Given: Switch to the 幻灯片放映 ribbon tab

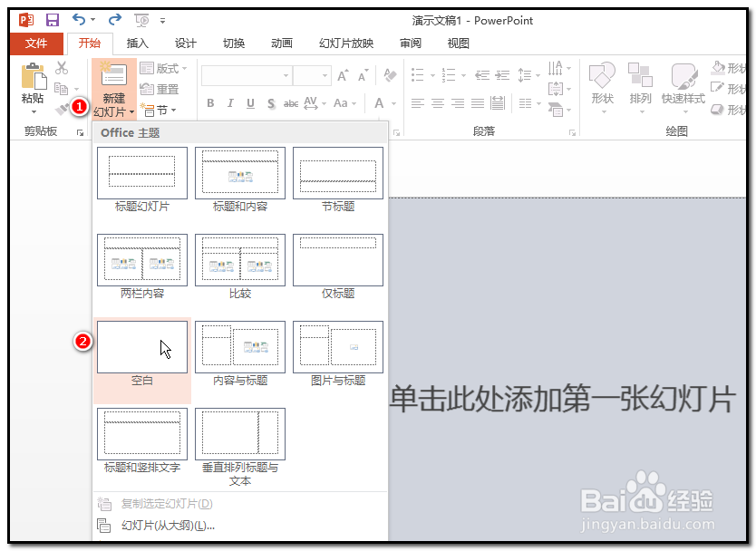Looking at the screenshot, I should point(346,43).
